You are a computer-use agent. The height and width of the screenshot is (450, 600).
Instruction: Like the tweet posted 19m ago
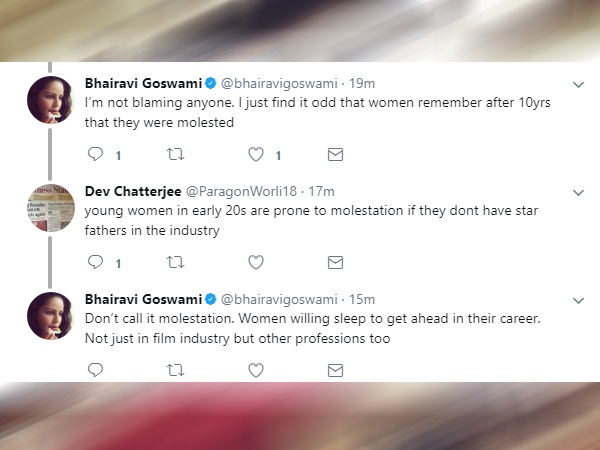(x=256, y=154)
